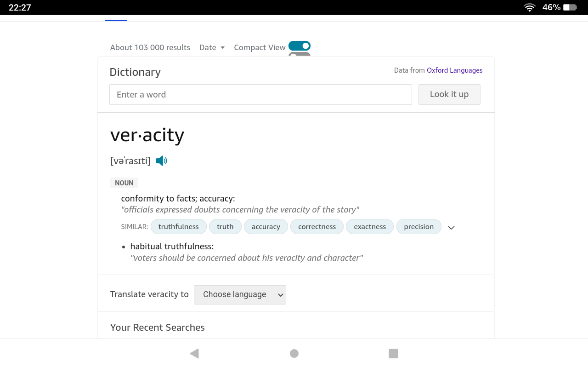Image resolution: width=588 pixels, height=368 pixels.
Task: Open recent apps with square button
Action: 393,353
